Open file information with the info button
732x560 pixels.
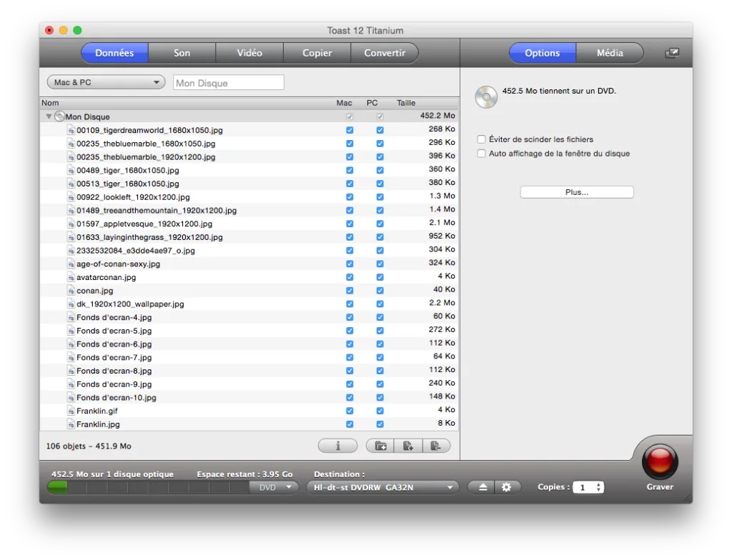tap(337, 445)
